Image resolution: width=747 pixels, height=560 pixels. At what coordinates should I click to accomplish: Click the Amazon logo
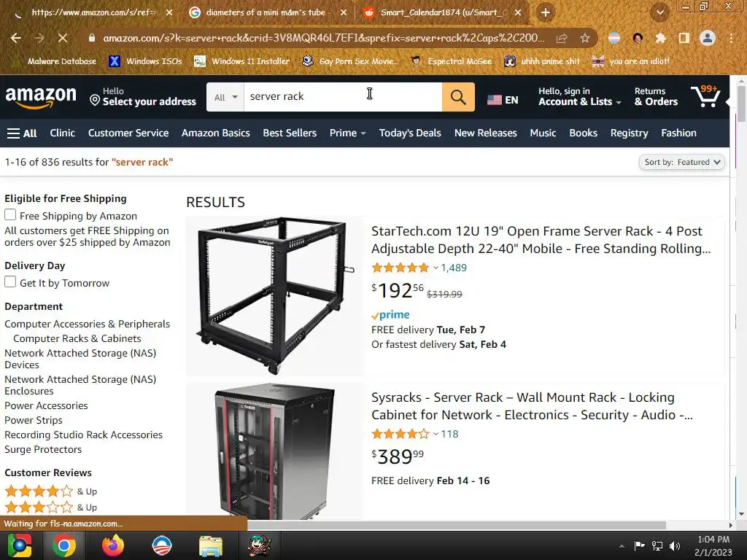click(x=41, y=97)
